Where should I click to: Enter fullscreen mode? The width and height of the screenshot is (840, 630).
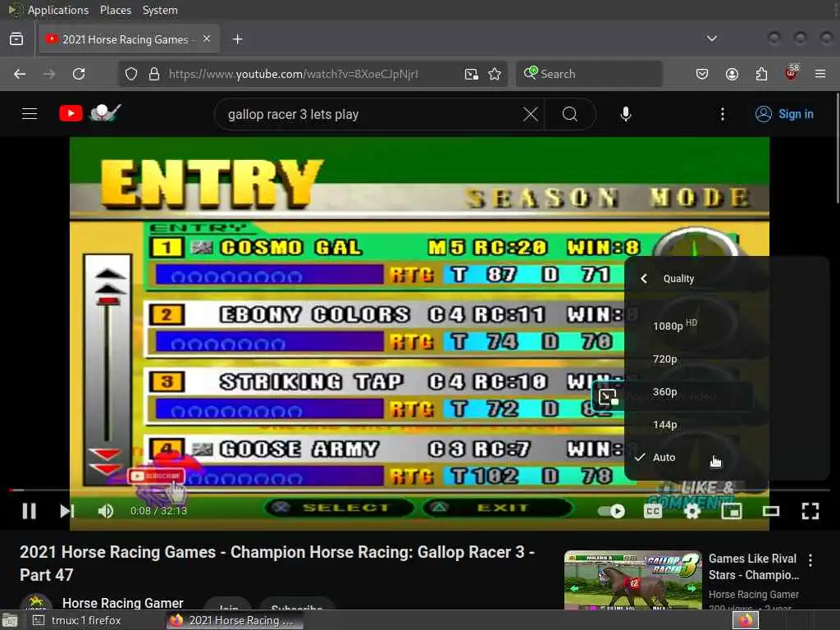(x=810, y=511)
